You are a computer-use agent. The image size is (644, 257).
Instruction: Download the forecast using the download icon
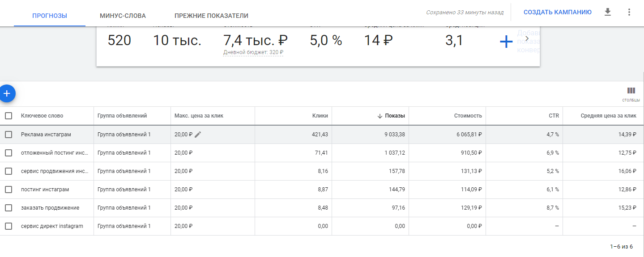click(607, 12)
